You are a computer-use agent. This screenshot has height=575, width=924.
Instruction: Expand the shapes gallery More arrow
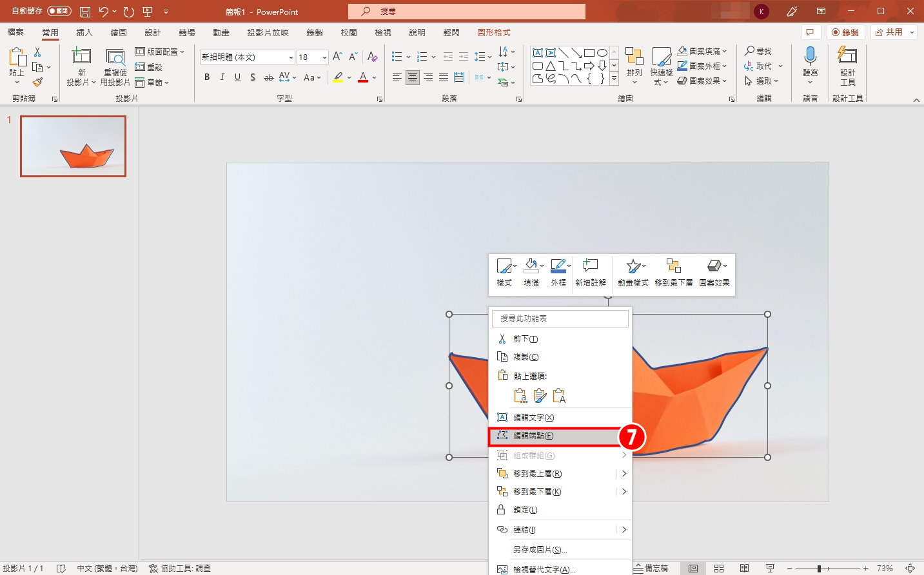pos(614,79)
